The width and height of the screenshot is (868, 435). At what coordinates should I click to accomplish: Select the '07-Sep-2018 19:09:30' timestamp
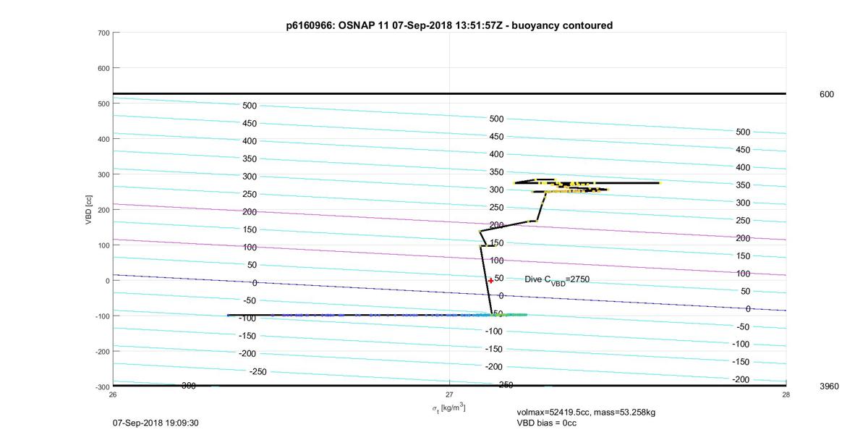tap(156, 423)
